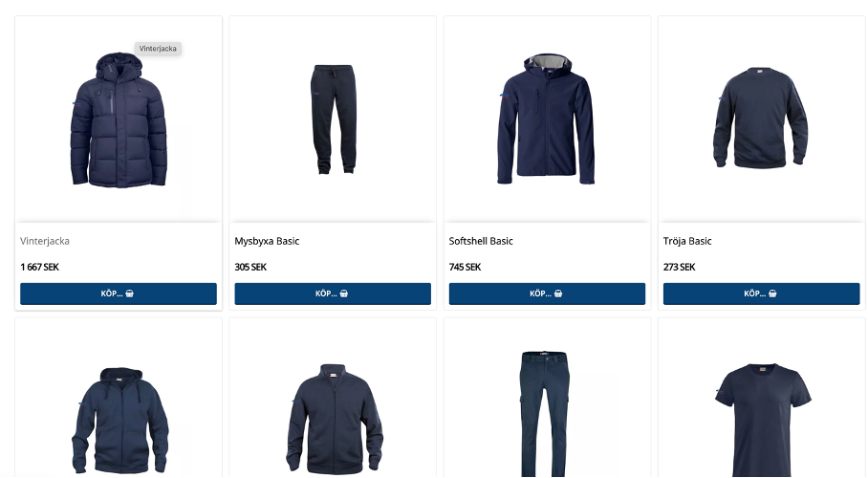Click KÖP under Tröja Basic
Screen dimensions: 868x478
761,293
